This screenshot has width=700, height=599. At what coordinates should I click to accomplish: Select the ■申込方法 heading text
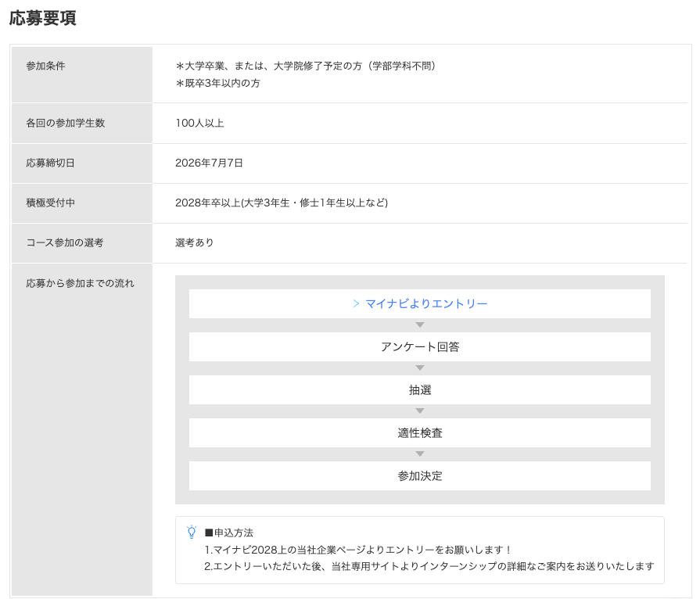click(229, 533)
